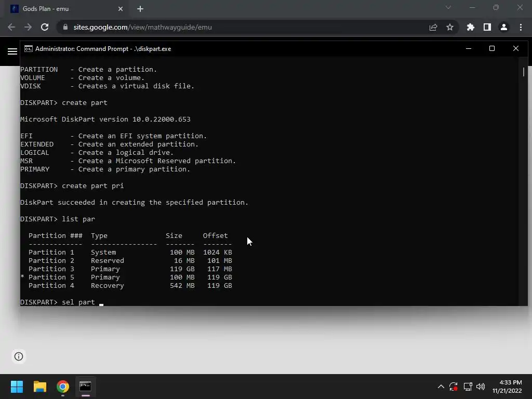532x399 pixels.
Task: Click 'Partition 1' row text
Action: tap(51, 252)
